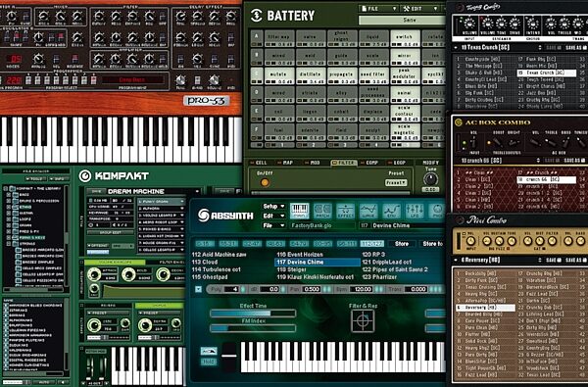Select Battery row F header
This screenshot has width=588, height=387.
pyautogui.click(x=257, y=132)
